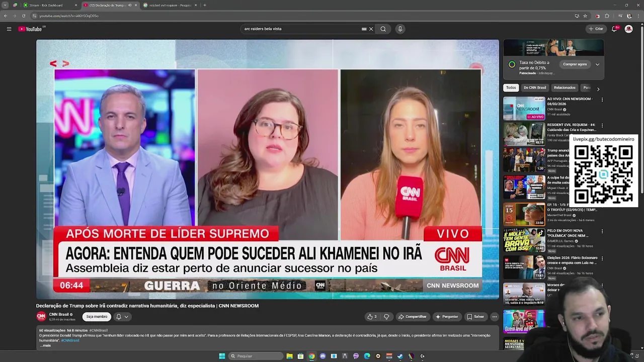The width and height of the screenshot is (644, 362).
Task: Open the account avatar menu
Action: tap(628, 29)
